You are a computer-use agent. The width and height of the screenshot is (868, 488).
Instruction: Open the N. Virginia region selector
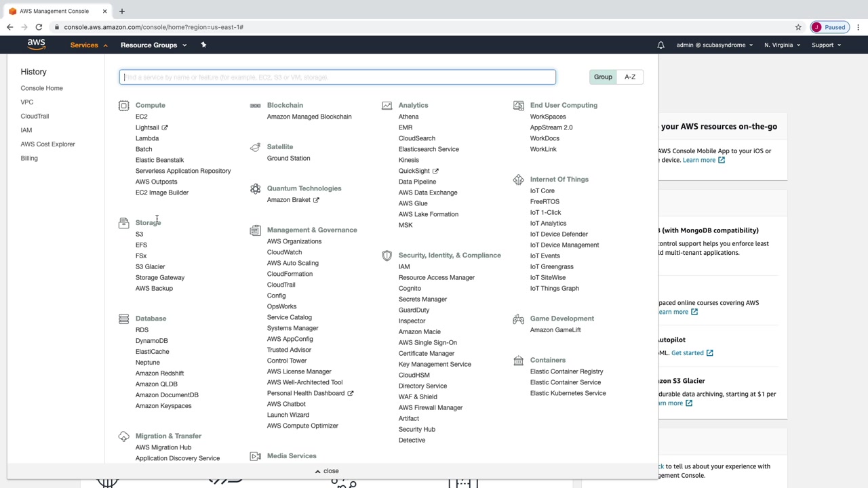[x=782, y=45]
